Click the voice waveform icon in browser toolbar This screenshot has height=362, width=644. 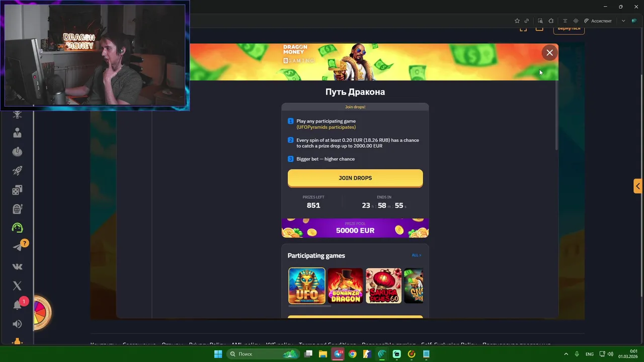(x=576, y=21)
